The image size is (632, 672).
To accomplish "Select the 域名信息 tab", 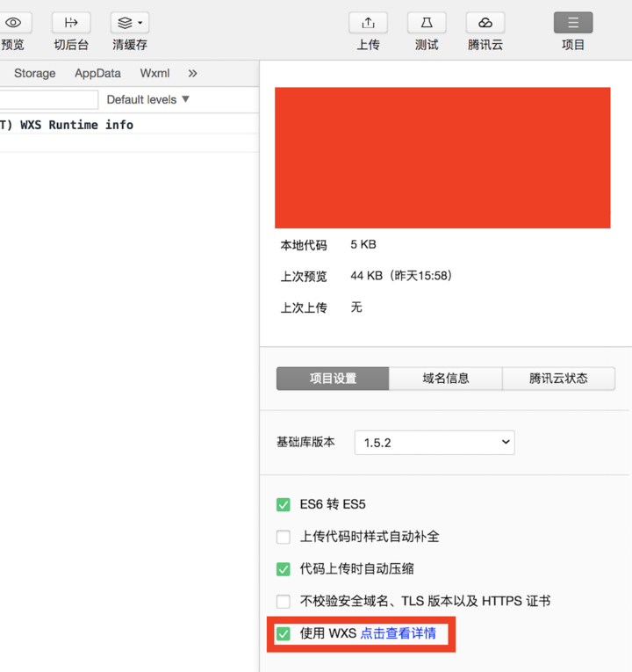I will [x=446, y=379].
